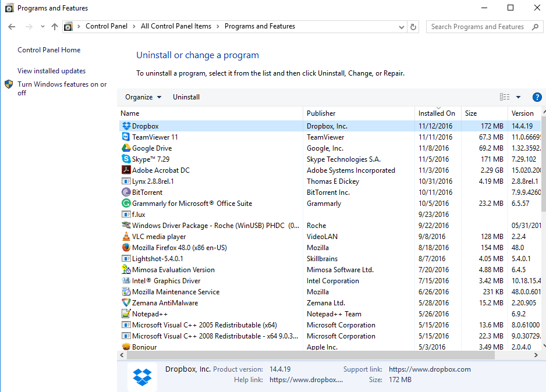Click the Grammarly green icon
The width and height of the screenshot is (546, 392).
[x=126, y=203]
